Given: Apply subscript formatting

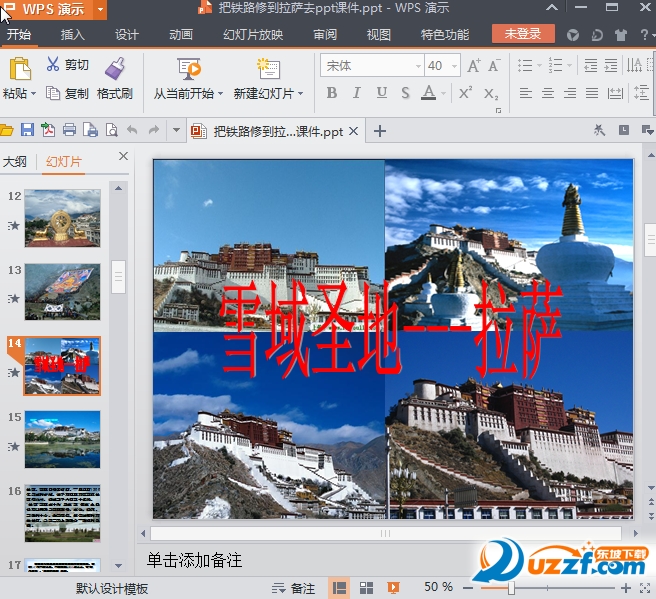Looking at the screenshot, I should coord(491,93).
